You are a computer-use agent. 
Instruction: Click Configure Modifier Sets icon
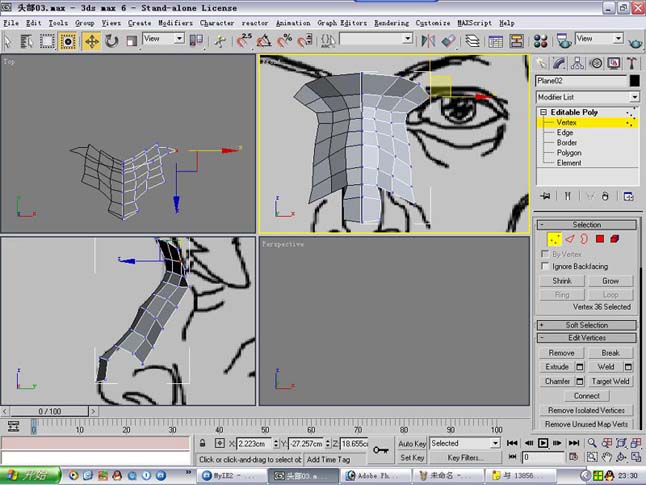pos(628,196)
